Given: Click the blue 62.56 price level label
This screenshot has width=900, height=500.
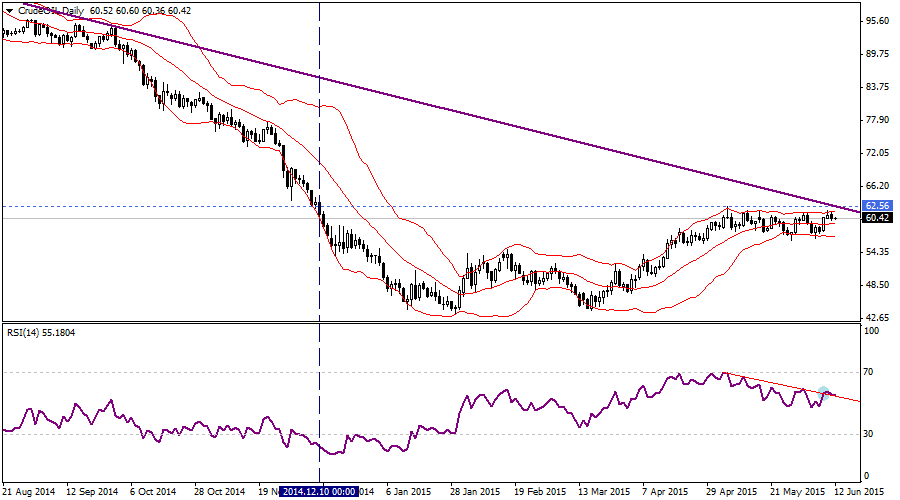Looking at the screenshot, I should (x=877, y=206).
